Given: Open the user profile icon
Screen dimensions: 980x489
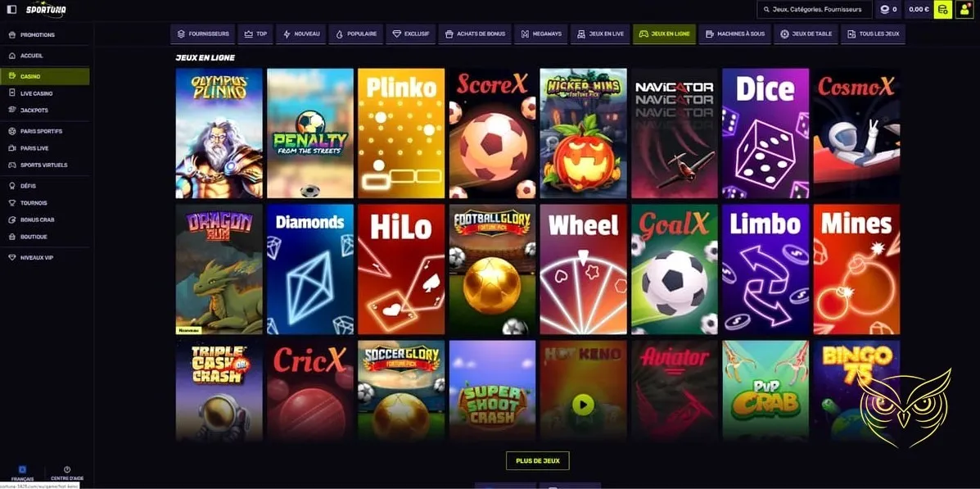Looking at the screenshot, I should tap(964, 9).
